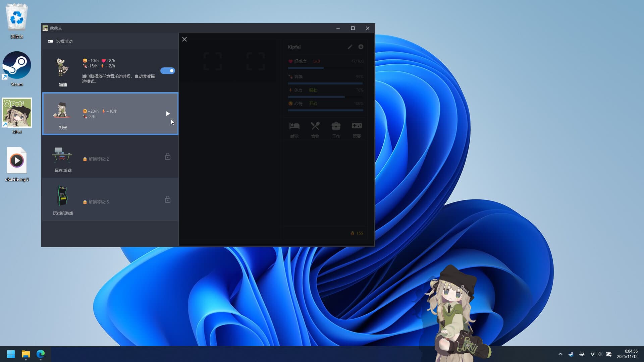Edit pet name using the pencil icon
This screenshot has width=644, height=362.
point(350,47)
